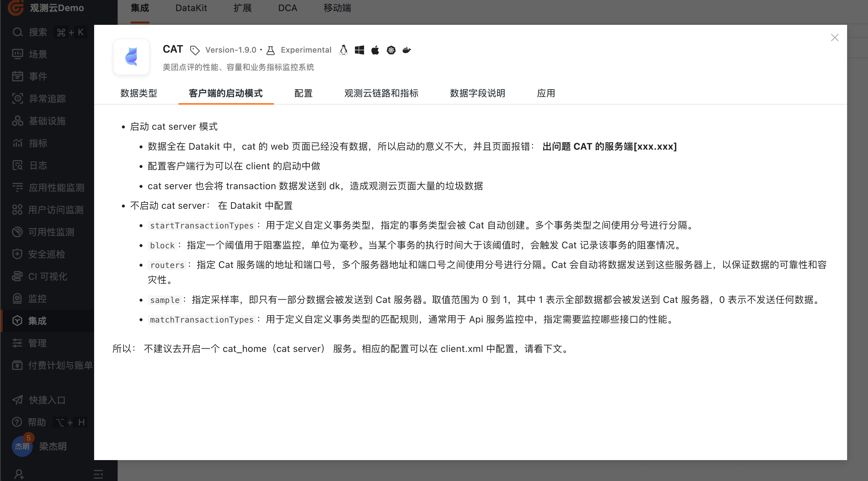Open the DataKit navigation tab
Viewport: 868px width, 481px height.
191,8
